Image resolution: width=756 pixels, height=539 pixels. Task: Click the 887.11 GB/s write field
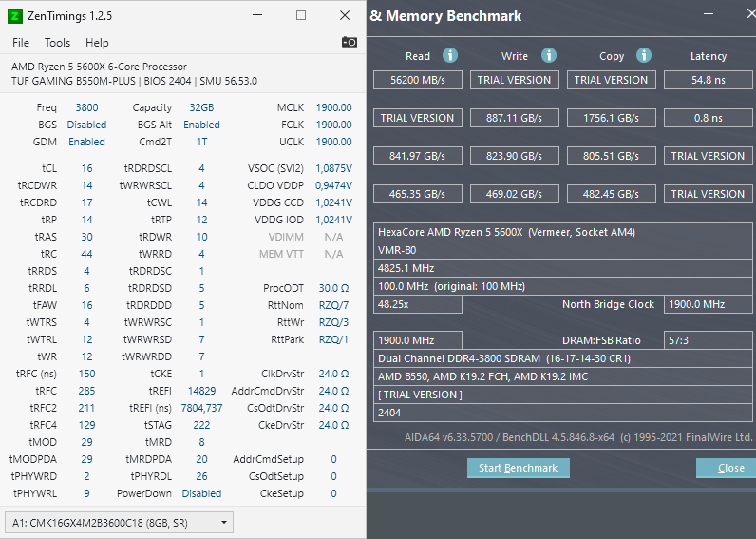click(515, 118)
